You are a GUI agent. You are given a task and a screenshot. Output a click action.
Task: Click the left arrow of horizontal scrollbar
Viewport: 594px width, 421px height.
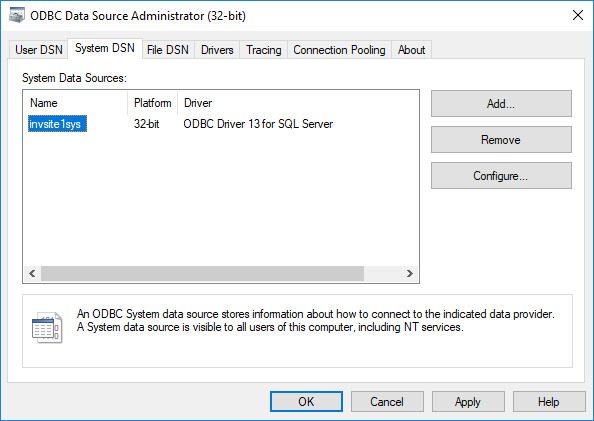tap(33, 274)
